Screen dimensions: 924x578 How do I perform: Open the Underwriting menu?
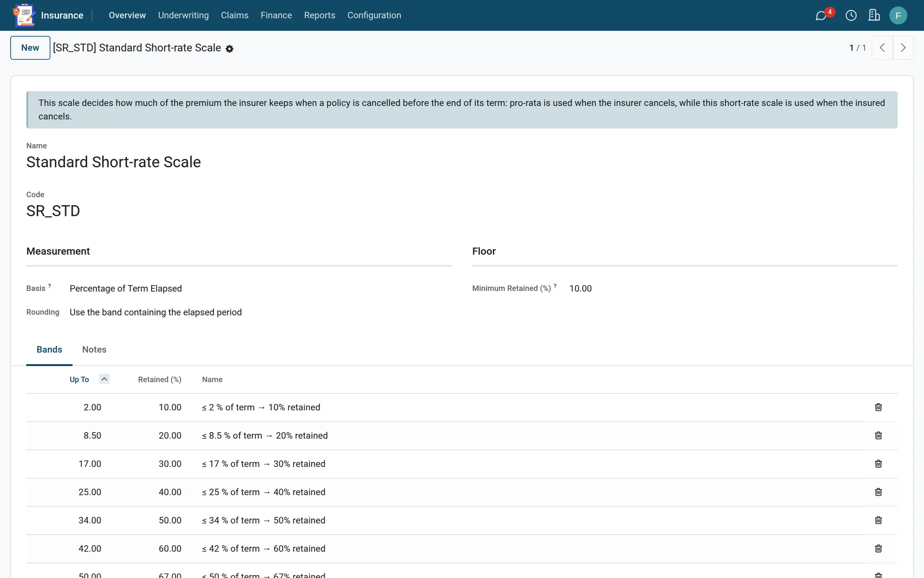[183, 15]
